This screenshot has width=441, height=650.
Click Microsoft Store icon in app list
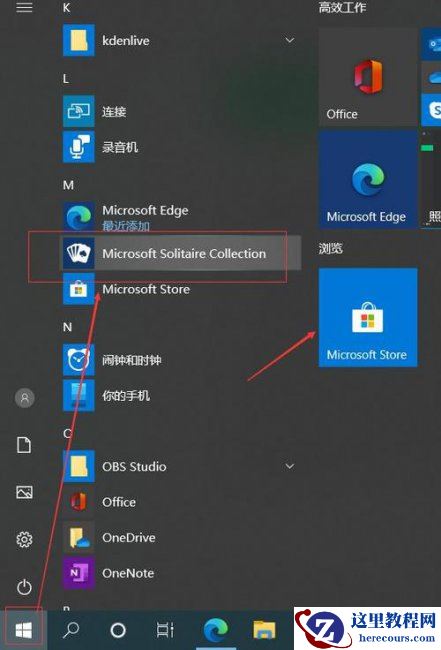pyautogui.click(x=78, y=289)
